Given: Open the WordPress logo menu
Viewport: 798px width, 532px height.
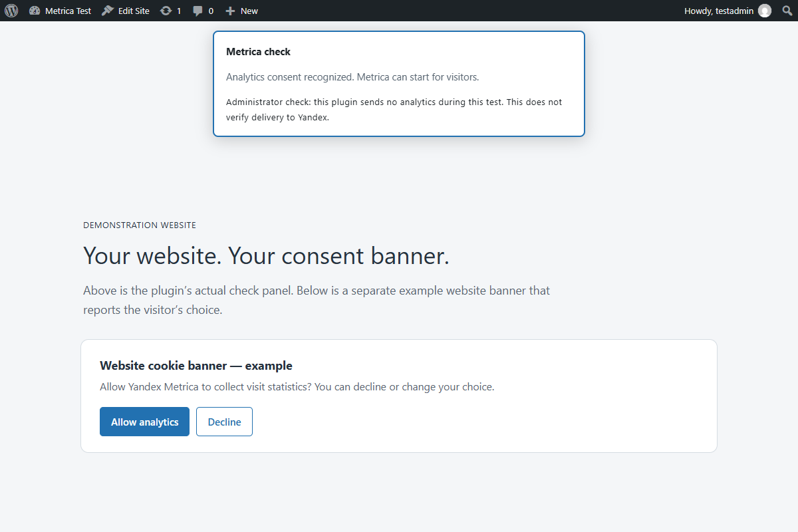Looking at the screenshot, I should click(x=11, y=11).
